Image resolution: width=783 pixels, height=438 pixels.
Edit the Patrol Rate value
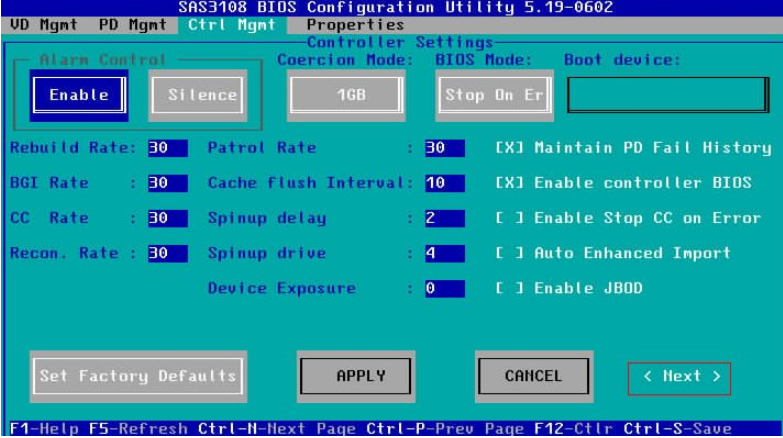(x=444, y=148)
